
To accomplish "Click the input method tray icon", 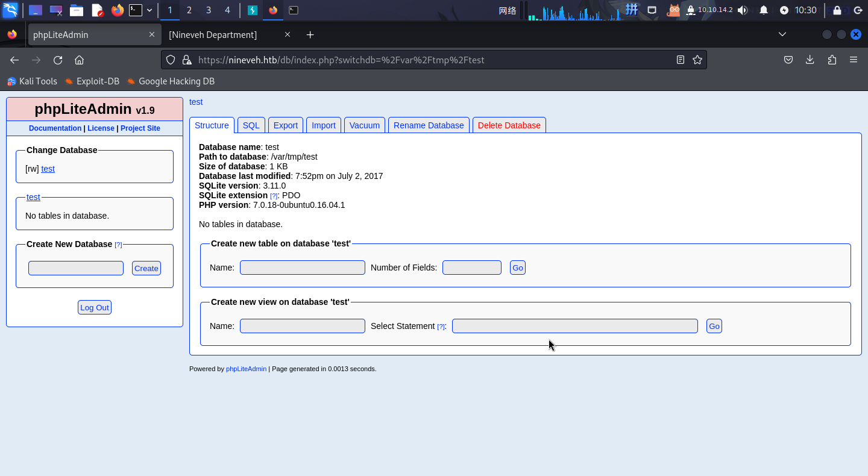I will tap(632, 10).
